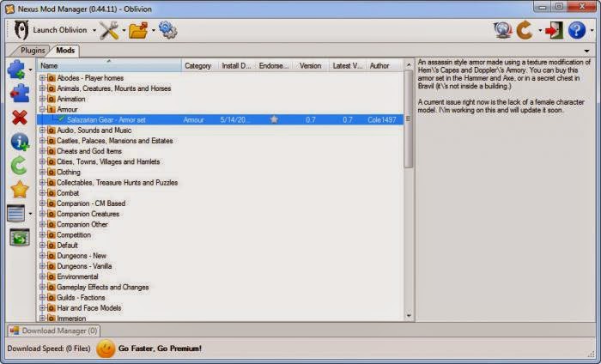Open the wrench and screwdriver tools icon
601x364 pixels.
(x=109, y=30)
